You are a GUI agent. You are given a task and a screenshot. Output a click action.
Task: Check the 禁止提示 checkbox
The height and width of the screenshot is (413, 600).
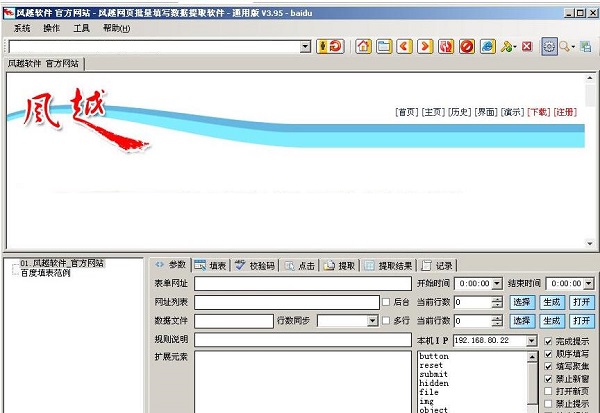pos(548,403)
